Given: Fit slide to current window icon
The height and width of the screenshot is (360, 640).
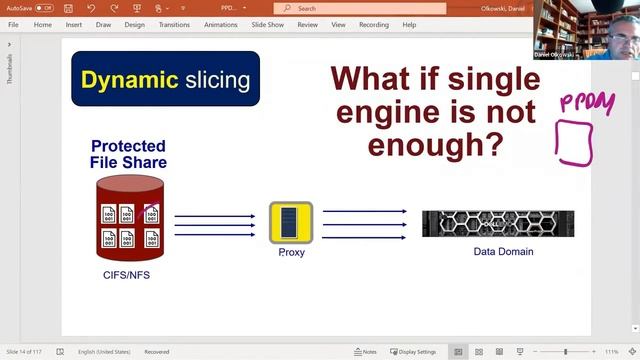Looking at the screenshot, I should pyautogui.click(x=632, y=352).
